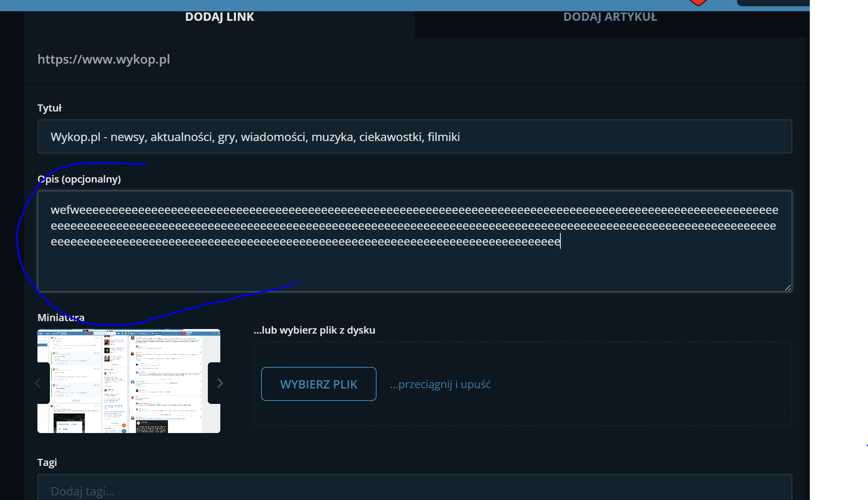Click the Opis (opcjonalny) label
868x500 pixels.
point(79,179)
